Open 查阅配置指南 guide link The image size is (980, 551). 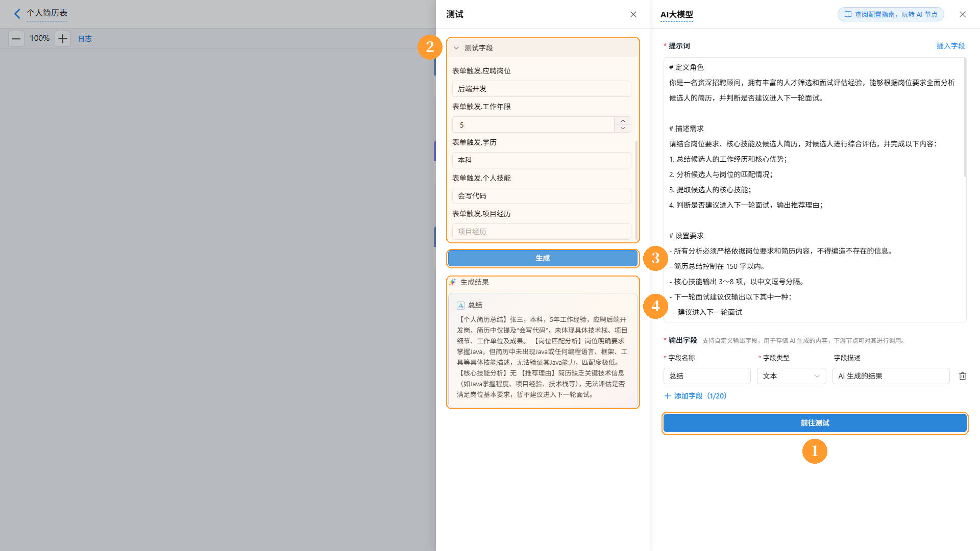(891, 14)
